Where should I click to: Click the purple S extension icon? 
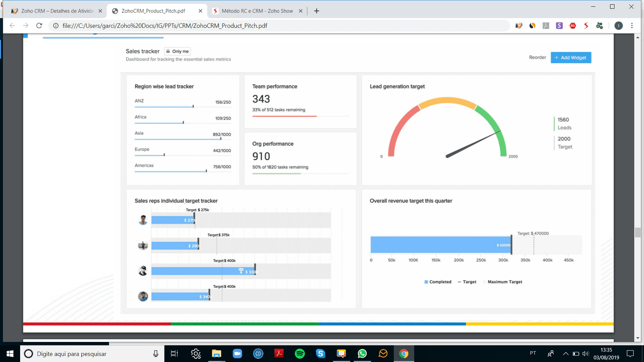[x=559, y=26]
